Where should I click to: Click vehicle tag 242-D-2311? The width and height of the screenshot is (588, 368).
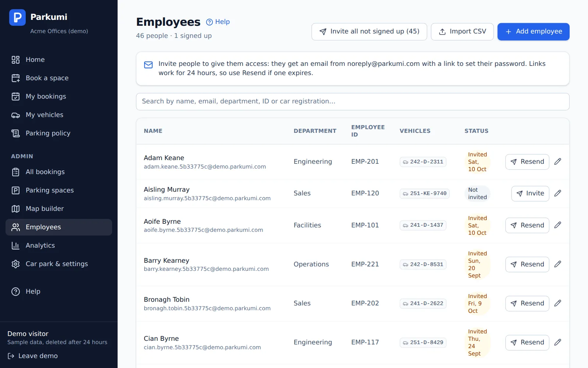click(x=423, y=162)
